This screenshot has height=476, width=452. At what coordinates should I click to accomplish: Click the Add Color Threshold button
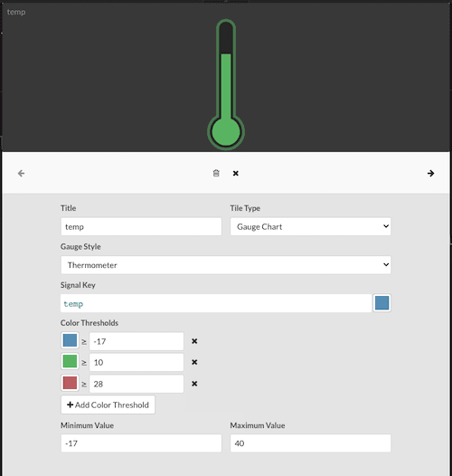point(108,405)
